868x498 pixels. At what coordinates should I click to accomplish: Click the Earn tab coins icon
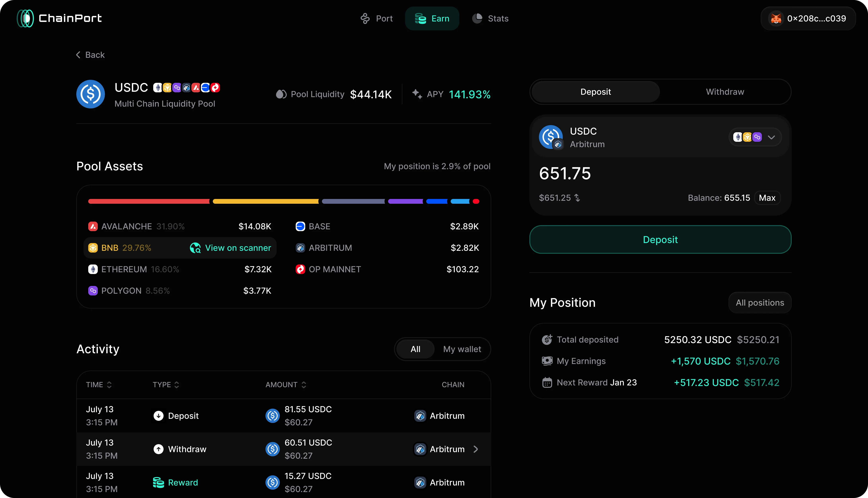tap(420, 18)
